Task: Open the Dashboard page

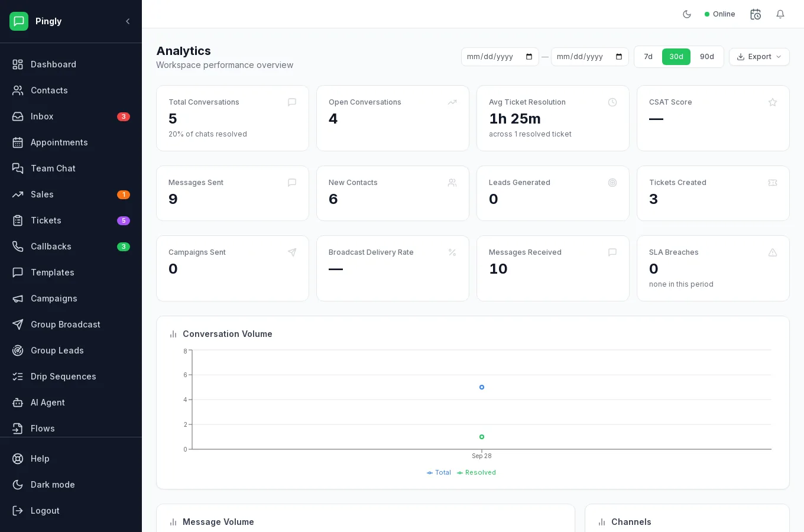Action: pos(71,64)
